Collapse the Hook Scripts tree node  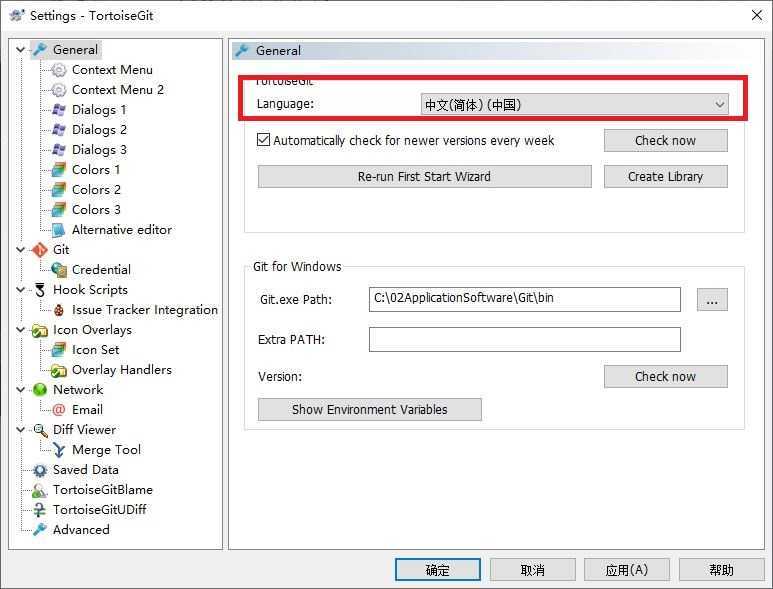21,290
